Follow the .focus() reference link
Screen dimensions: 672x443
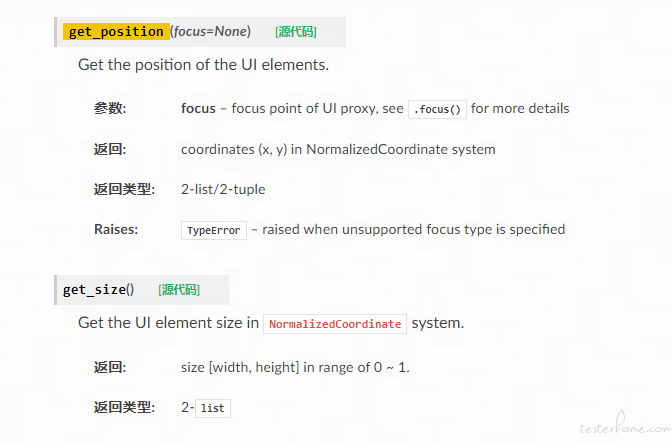click(x=438, y=109)
